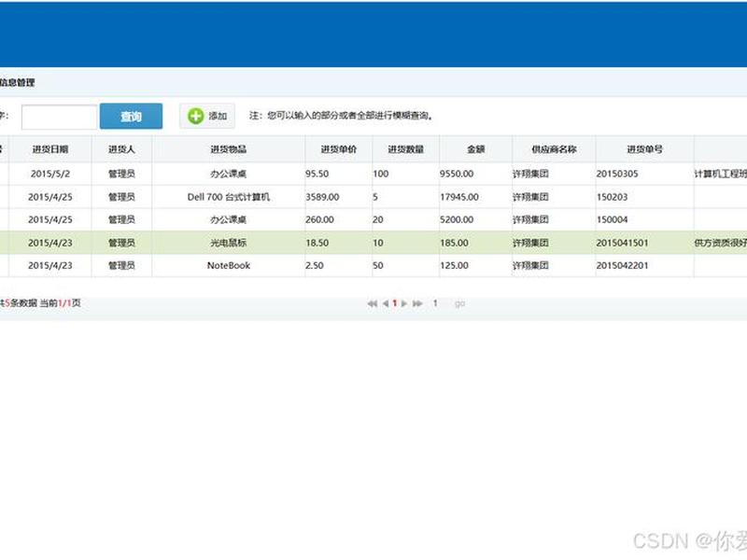Select the NoteBook item cell
This screenshot has height=560, width=747.
[229, 266]
